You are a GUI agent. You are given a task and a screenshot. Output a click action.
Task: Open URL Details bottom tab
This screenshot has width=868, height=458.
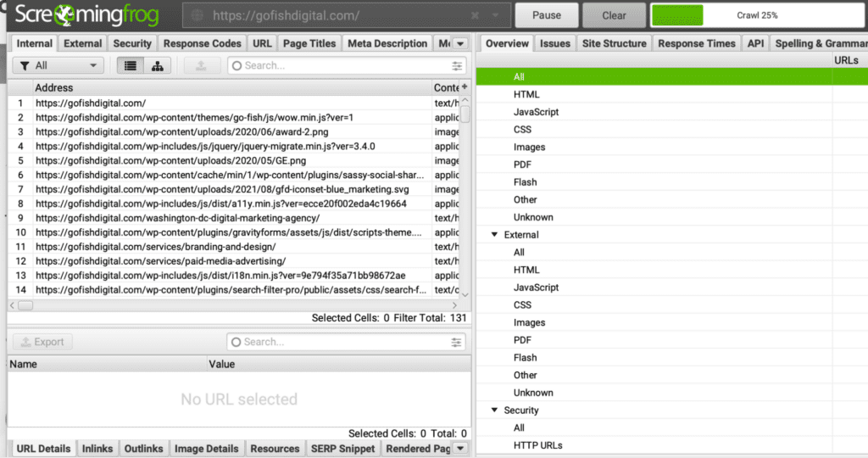(x=43, y=449)
